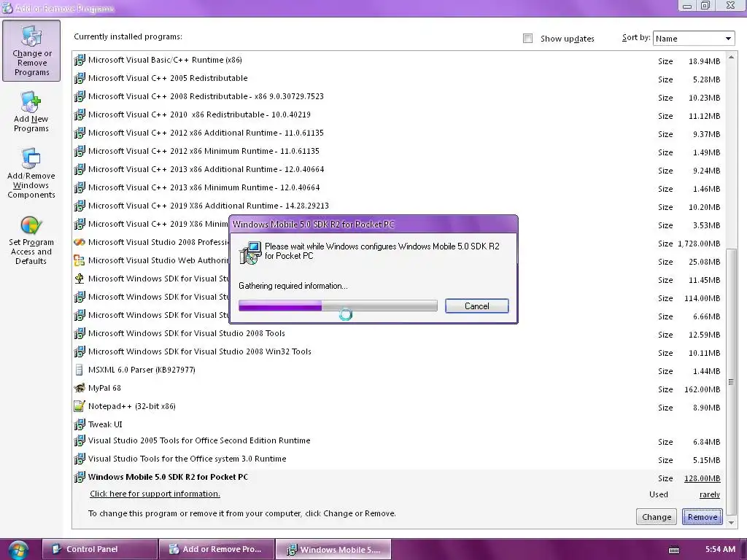Click icon of Visual C++ 2012 Additional Runtime

point(80,133)
